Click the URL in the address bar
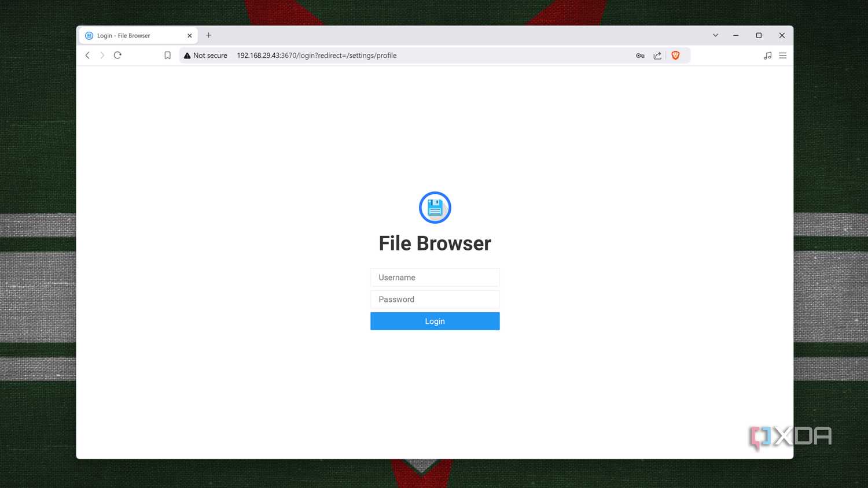 [x=317, y=56]
